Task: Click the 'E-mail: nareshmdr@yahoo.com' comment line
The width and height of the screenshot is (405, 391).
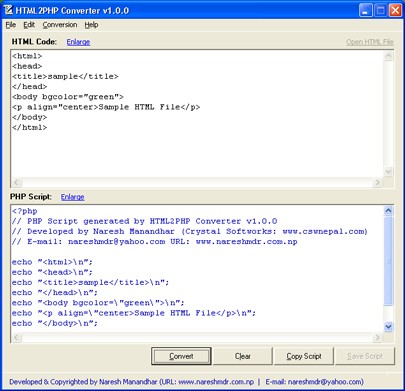Action: click(x=155, y=242)
